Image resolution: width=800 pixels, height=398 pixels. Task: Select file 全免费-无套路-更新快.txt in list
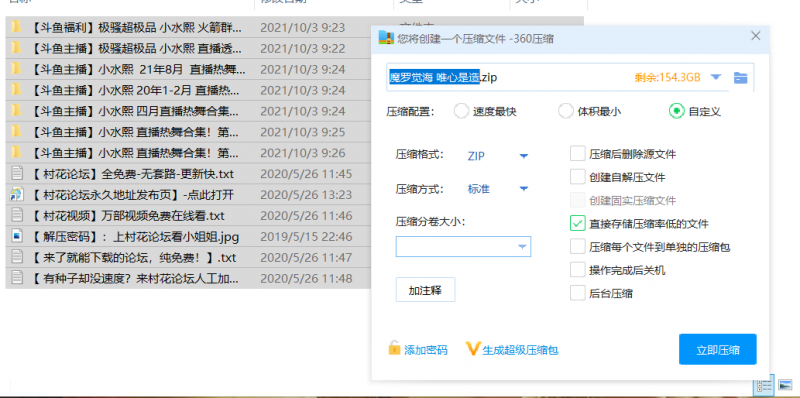(132, 174)
